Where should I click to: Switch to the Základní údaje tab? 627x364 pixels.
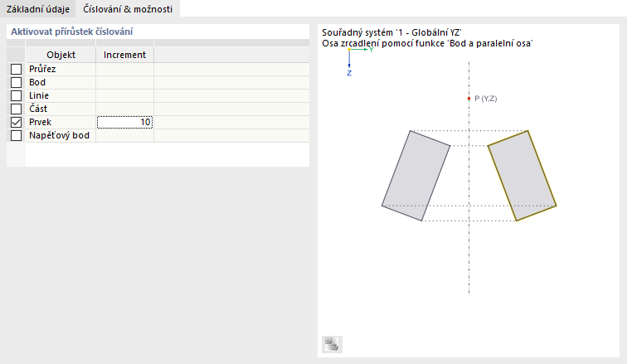(x=37, y=9)
